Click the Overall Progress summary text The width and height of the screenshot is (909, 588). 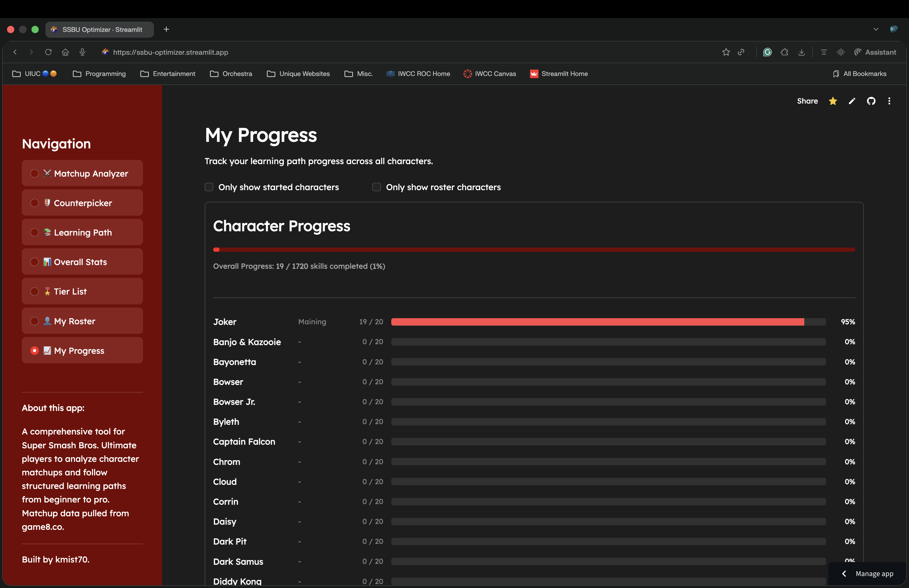[x=299, y=266]
